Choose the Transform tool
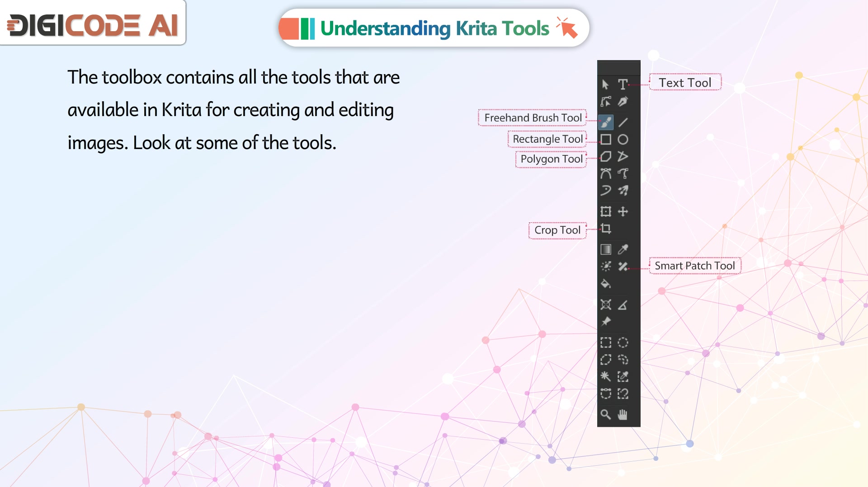Image resolution: width=868 pixels, height=487 pixels. [606, 211]
